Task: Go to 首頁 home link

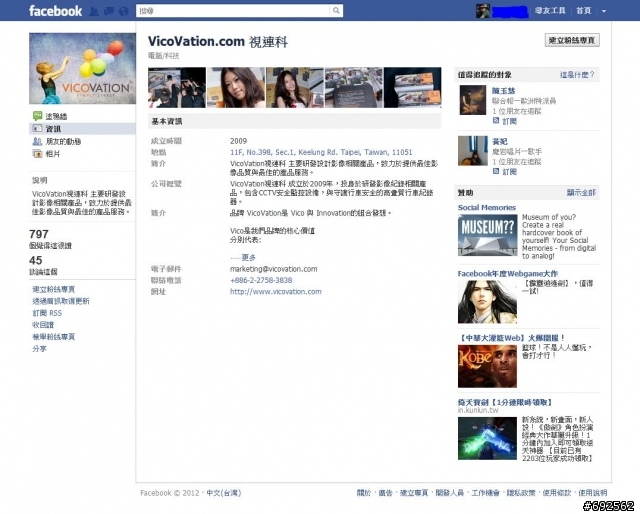Action: [x=584, y=11]
